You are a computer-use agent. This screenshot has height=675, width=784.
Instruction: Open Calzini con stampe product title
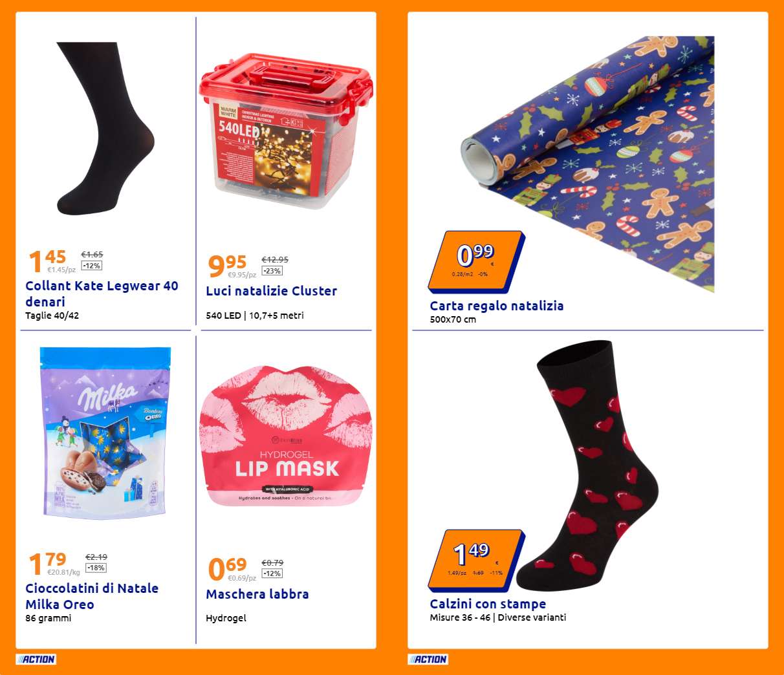488,604
